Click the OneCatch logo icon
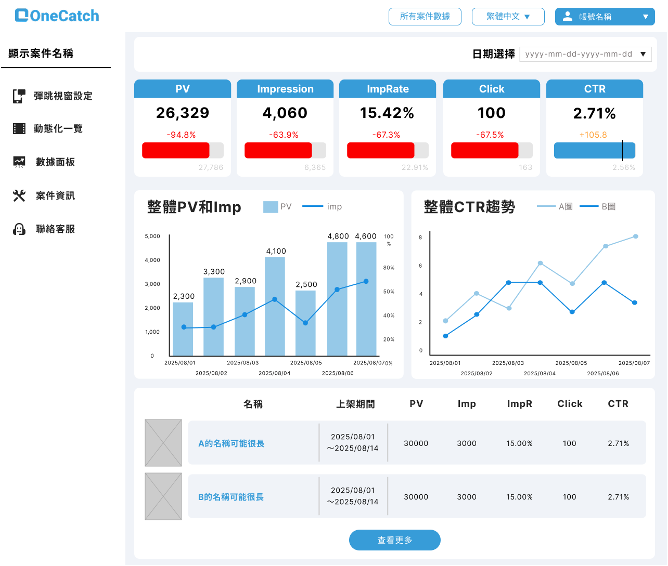Viewport: 668px width, 566px height. (x=22, y=16)
